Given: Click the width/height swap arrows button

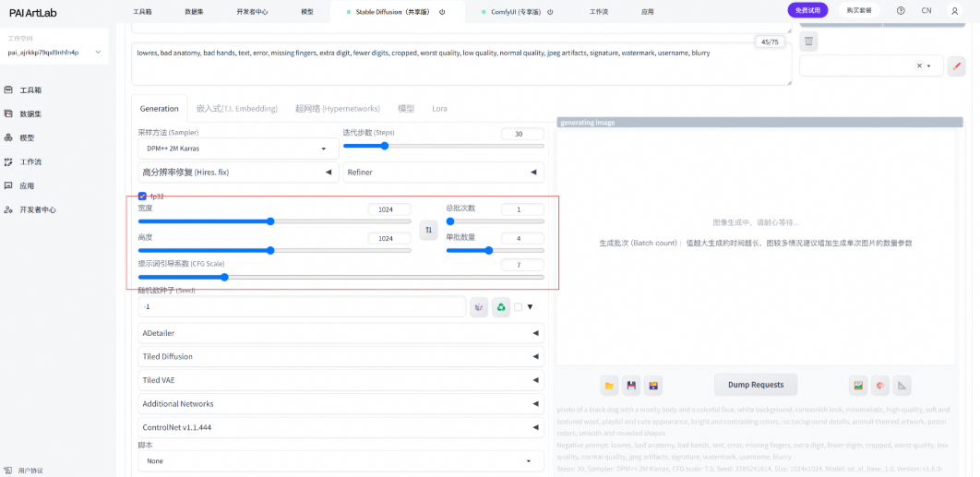Looking at the screenshot, I should point(428,230).
